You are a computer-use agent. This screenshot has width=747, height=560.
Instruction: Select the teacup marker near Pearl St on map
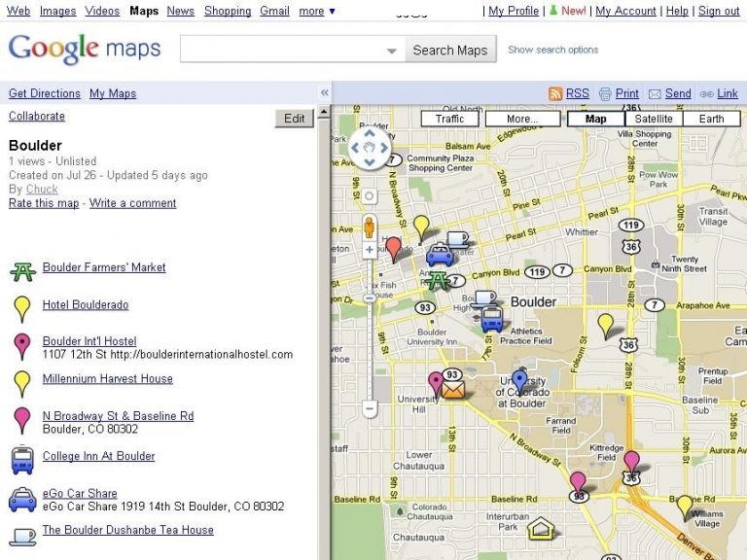point(458,239)
